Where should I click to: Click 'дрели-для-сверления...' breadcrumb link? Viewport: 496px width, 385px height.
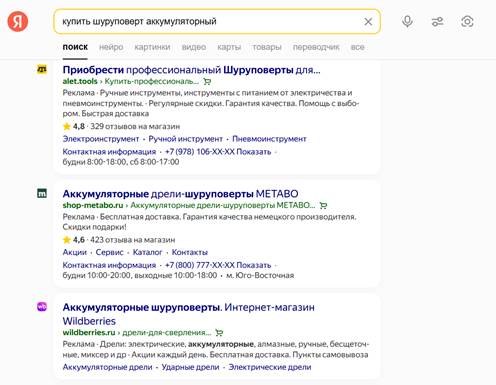[167, 332]
